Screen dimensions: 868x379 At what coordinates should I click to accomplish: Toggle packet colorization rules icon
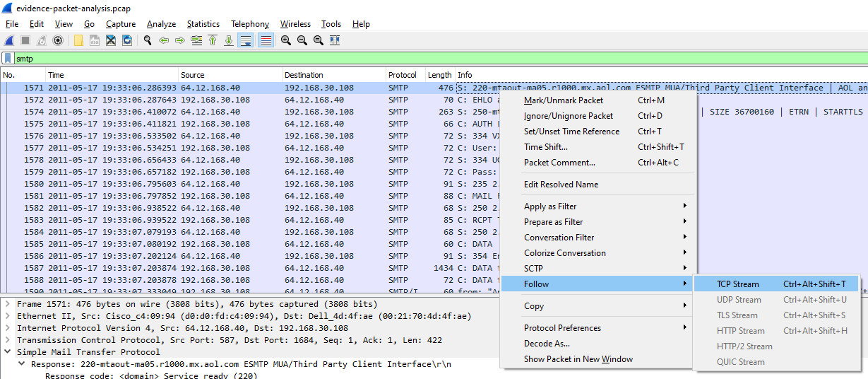click(266, 40)
